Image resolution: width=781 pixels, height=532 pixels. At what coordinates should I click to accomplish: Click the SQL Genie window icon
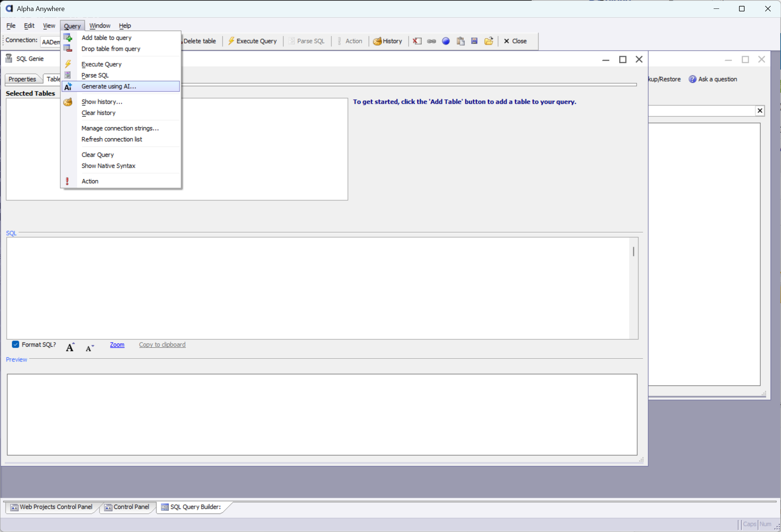(x=9, y=58)
